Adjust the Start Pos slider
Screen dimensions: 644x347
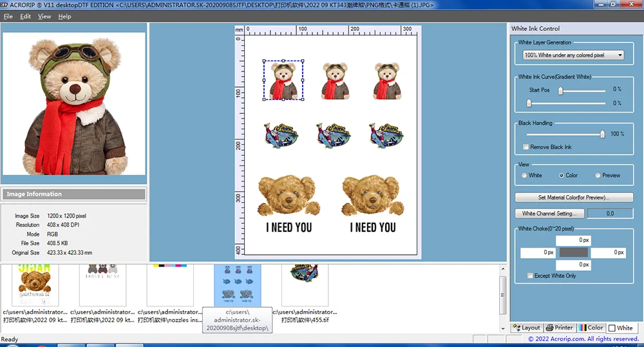tap(560, 91)
